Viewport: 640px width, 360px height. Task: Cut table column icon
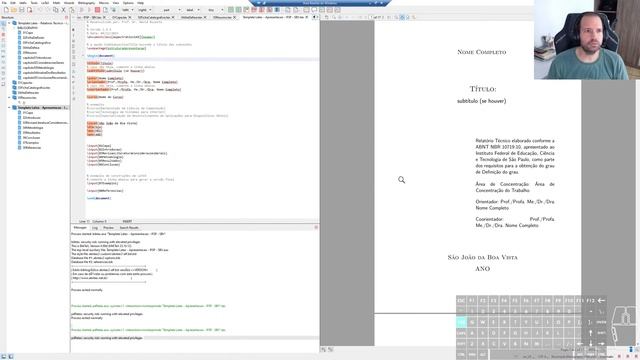click(x=269, y=10)
